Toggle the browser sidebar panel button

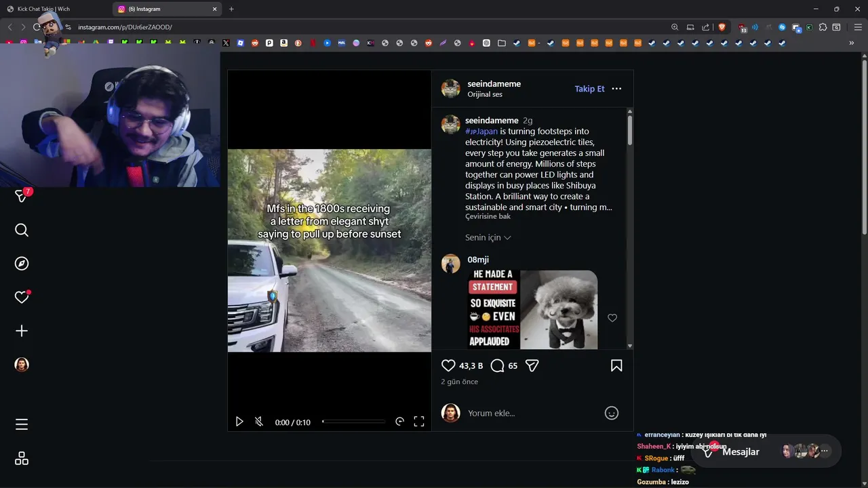(x=837, y=27)
